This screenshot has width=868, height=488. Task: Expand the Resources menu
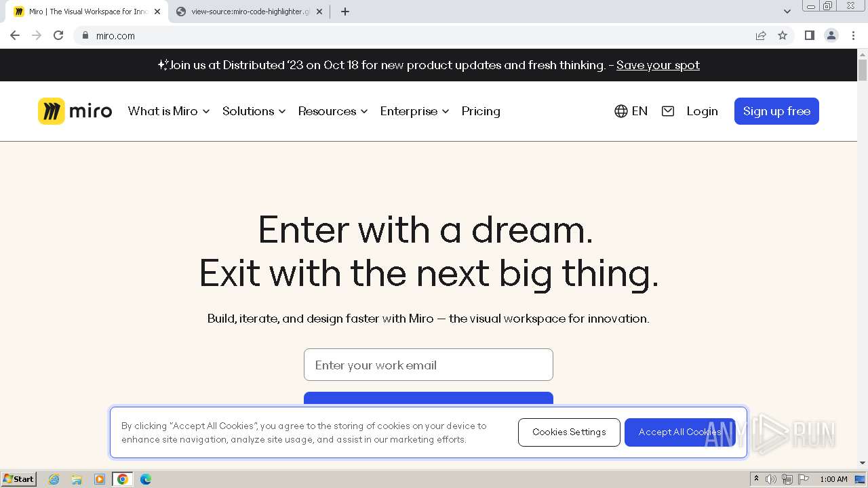point(333,111)
